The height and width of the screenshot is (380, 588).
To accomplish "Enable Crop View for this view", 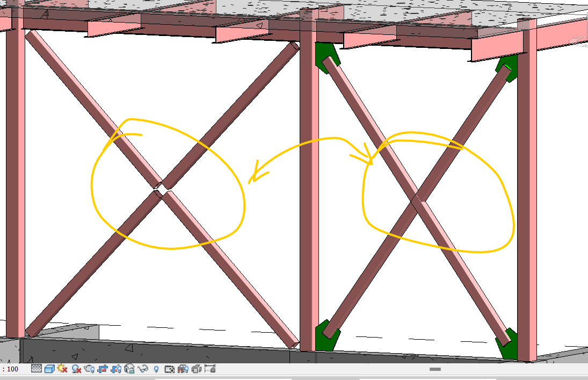I will [x=103, y=369].
